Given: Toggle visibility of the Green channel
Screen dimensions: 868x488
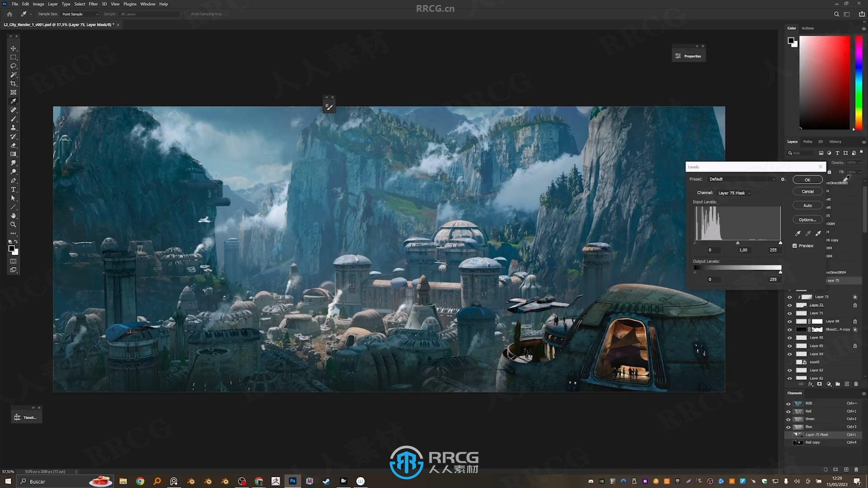Looking at the screenshot, I should (788, 419).
